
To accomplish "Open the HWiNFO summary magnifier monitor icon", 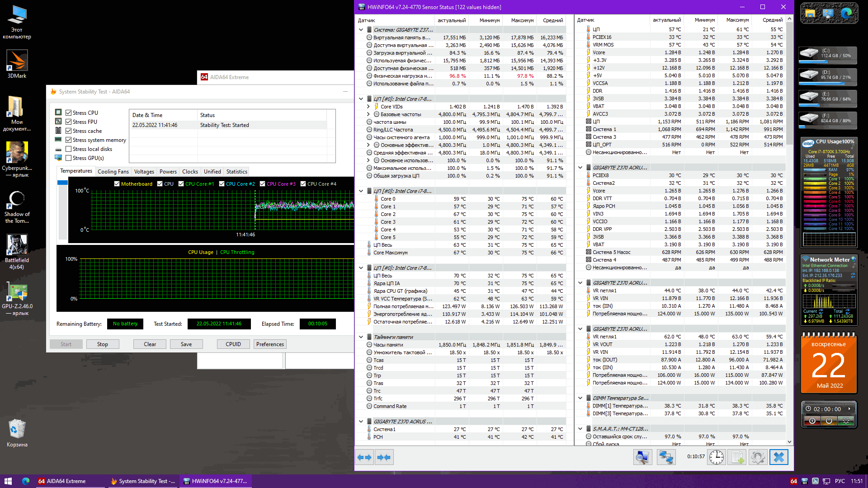I will 642,457.
